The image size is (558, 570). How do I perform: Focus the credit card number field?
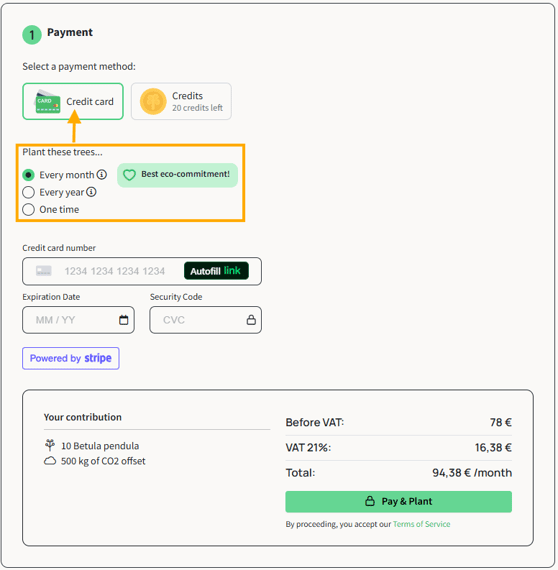142,271
